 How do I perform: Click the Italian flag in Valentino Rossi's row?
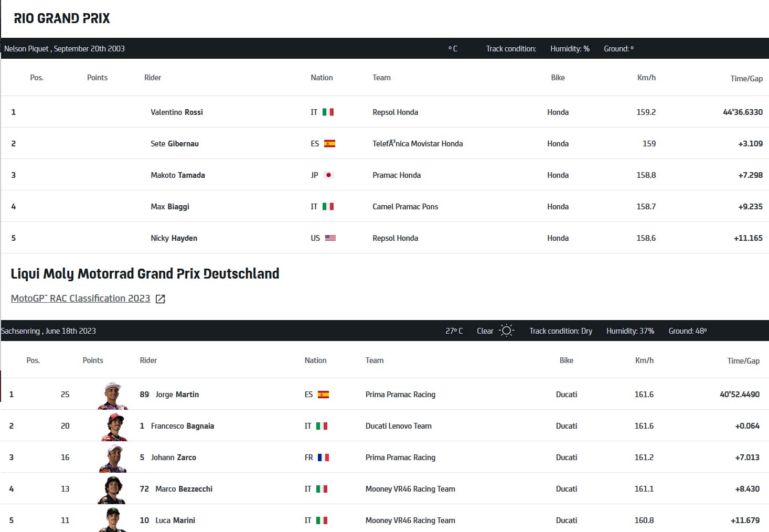(x=328, y=112)
